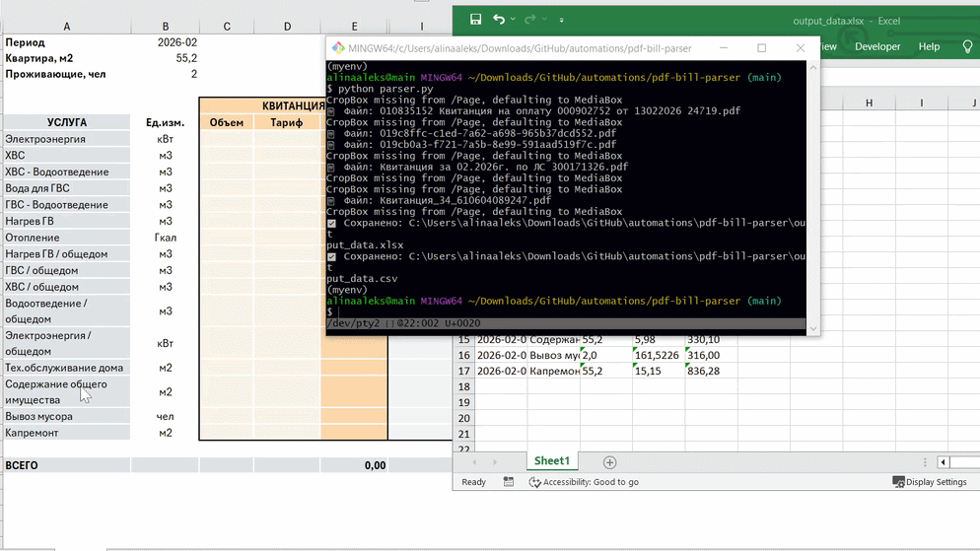Open the Redo dropdown arrow

pos(544,20)
